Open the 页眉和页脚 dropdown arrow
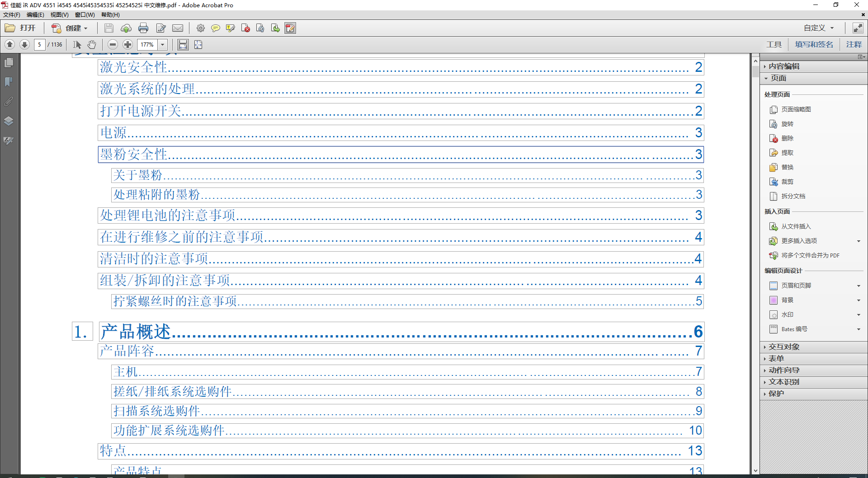Viewport: 868px width, 478px height. [x=859, y=285]
